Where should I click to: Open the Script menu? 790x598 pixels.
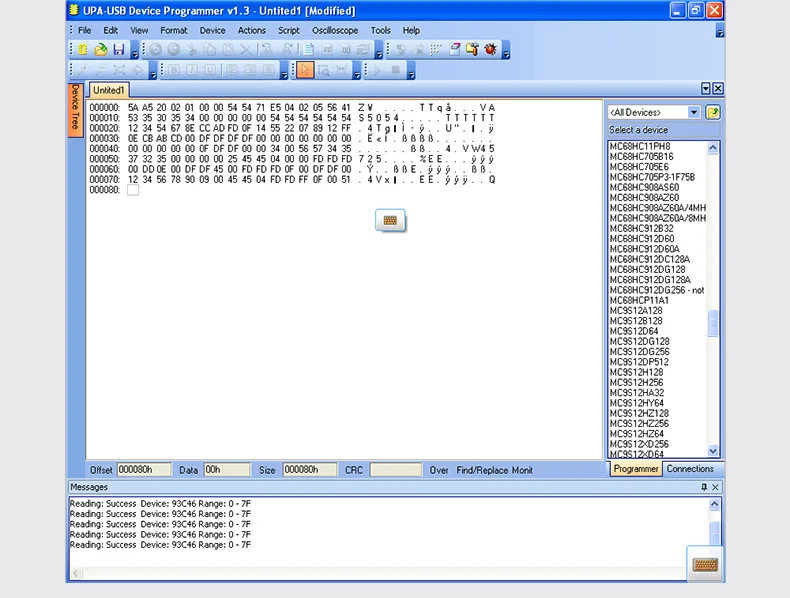pyautogui.click(x=289, y=30)
